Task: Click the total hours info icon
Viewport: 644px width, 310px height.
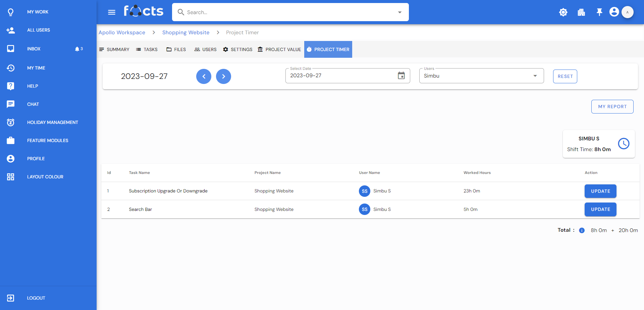Action: tap(582, 230)
